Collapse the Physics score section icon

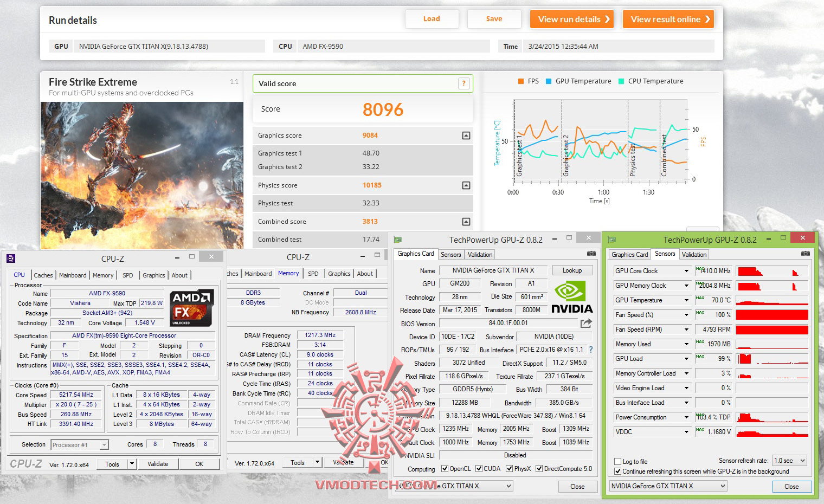tap(466, 185)
